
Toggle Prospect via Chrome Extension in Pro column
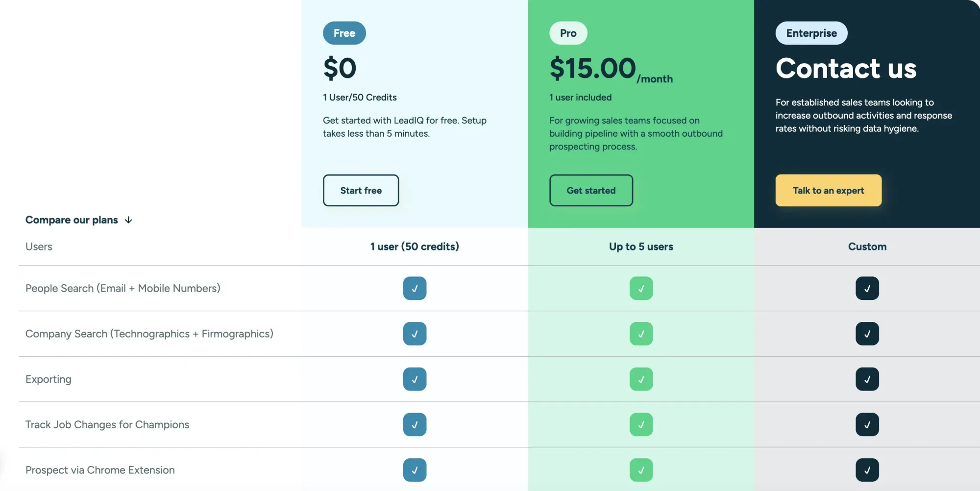coord(641,469)
